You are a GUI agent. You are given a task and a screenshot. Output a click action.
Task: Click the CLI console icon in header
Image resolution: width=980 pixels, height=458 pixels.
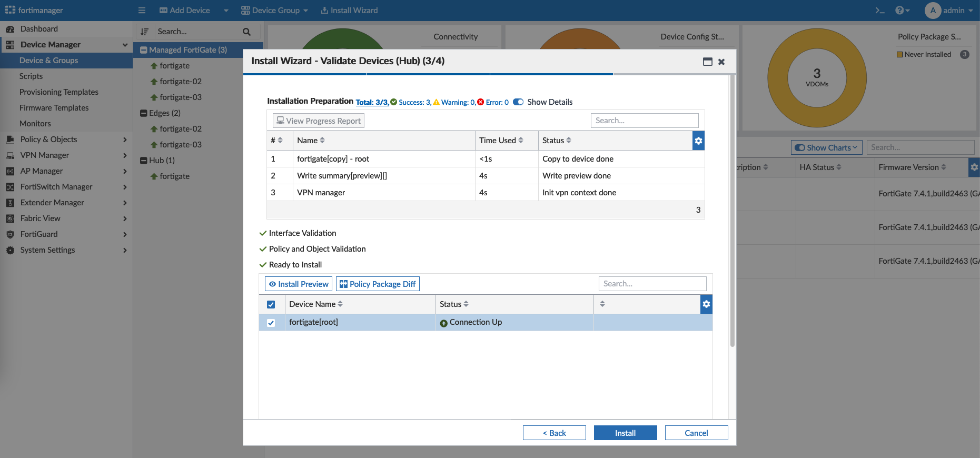click(880, 11)
